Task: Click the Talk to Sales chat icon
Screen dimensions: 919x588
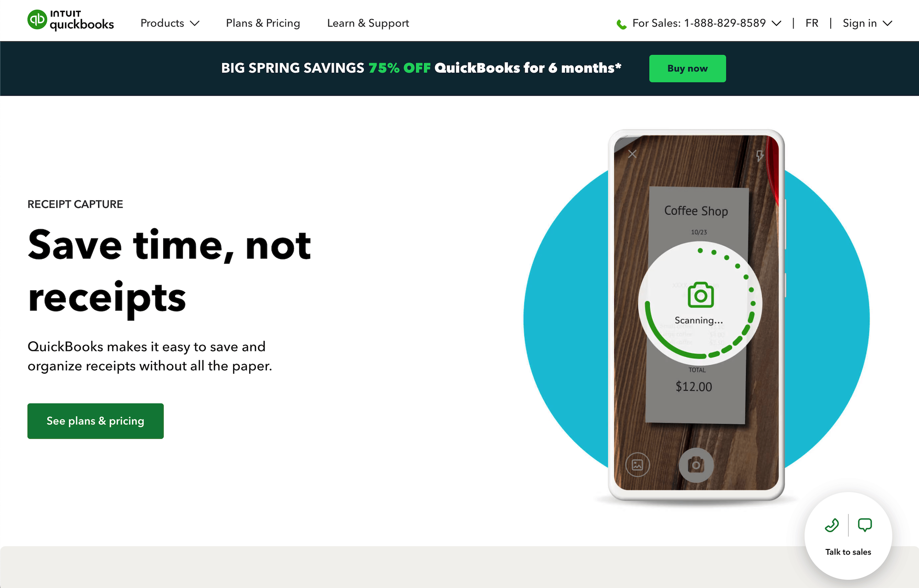Action: [x=865, y=525]
